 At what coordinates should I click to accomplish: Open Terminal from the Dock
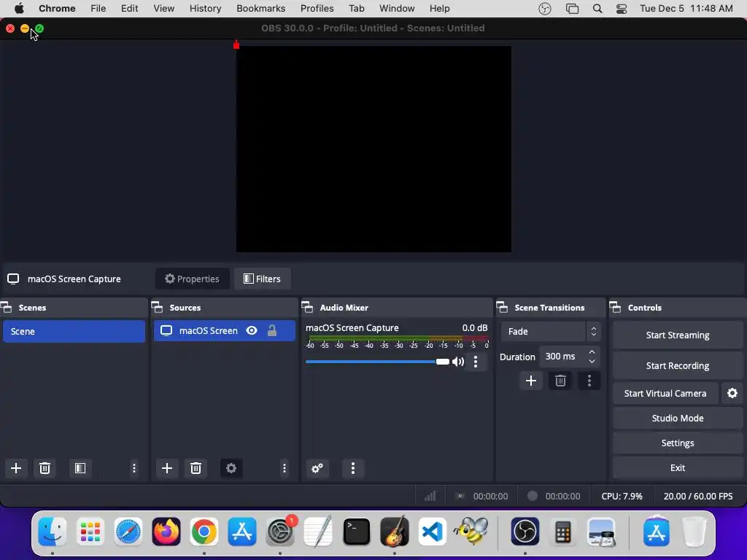356,532
